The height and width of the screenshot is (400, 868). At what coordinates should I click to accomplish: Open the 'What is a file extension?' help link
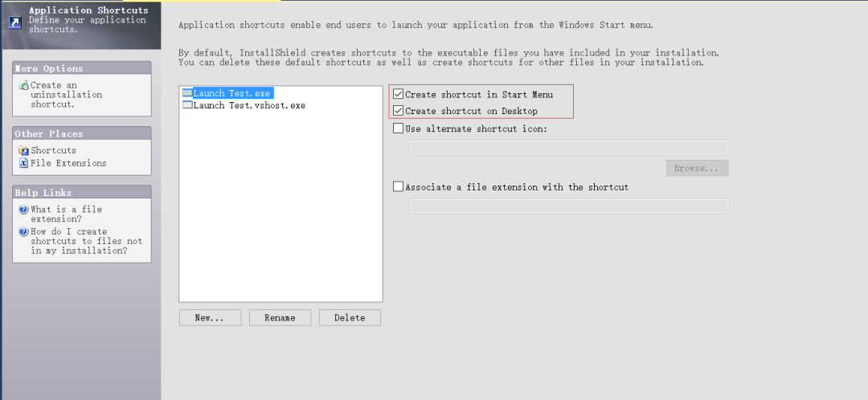66,214
